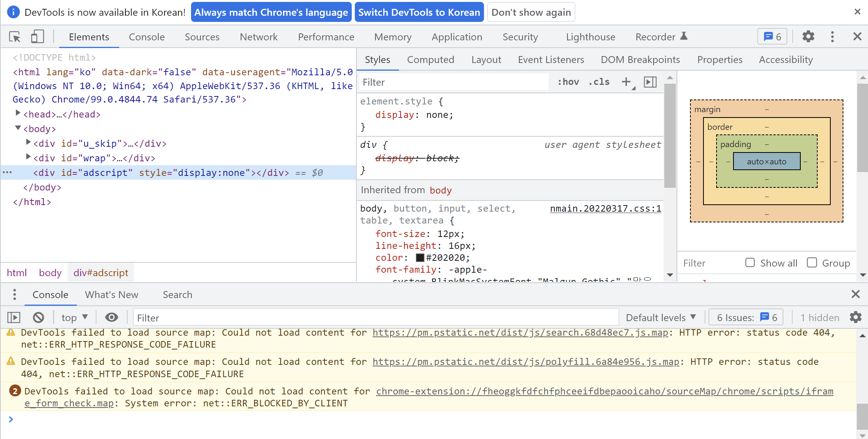The width and height of the screenshot is (868, 439).
Task: Click the new style rule plus icon
Action: (x=626, y=82)
